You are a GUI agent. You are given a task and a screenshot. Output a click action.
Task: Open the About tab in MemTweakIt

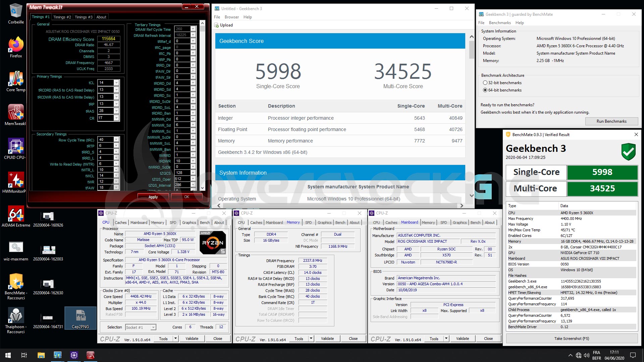pos(101,17)
